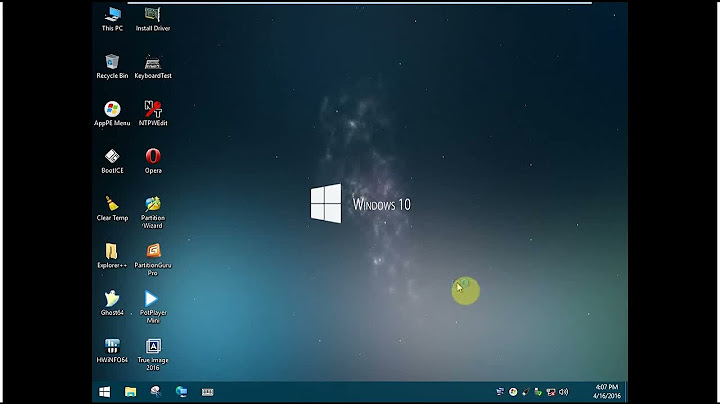Open the AppPE Menu icon
The image size is (720, 404).
pos(112,114)
